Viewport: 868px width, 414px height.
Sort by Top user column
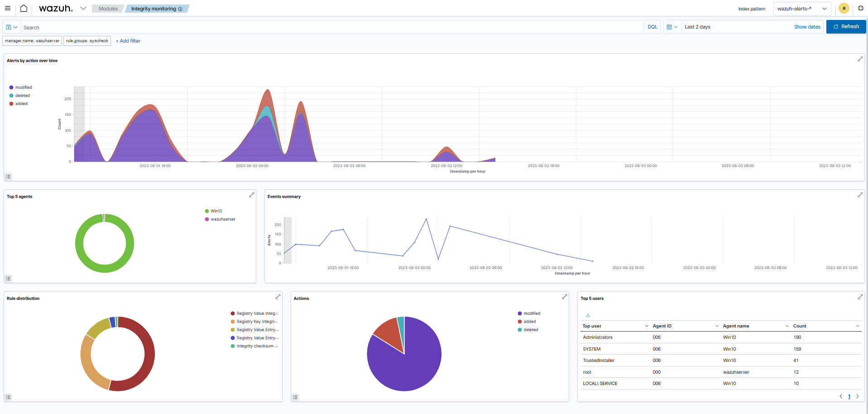pos(614,326)
